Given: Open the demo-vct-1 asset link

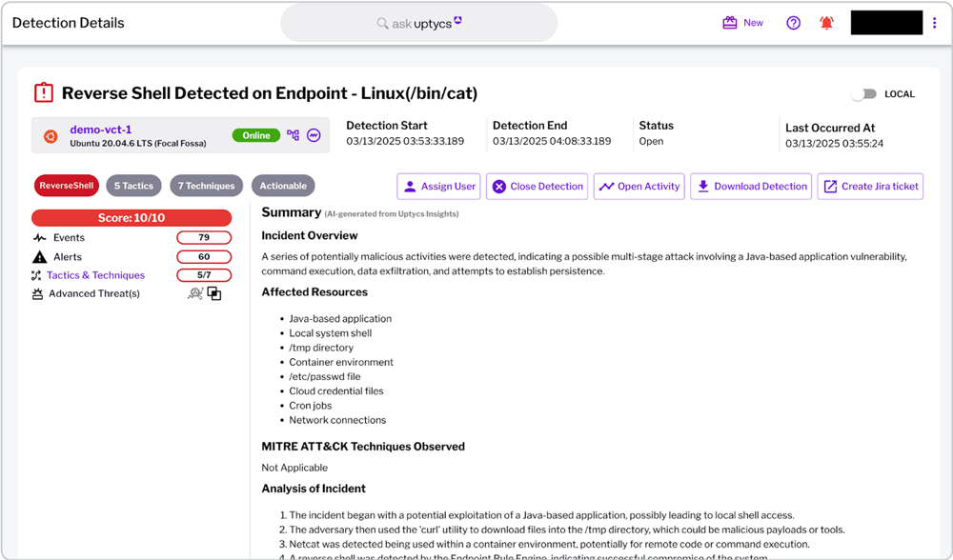Looking at the screenshot, I should 100,130.
